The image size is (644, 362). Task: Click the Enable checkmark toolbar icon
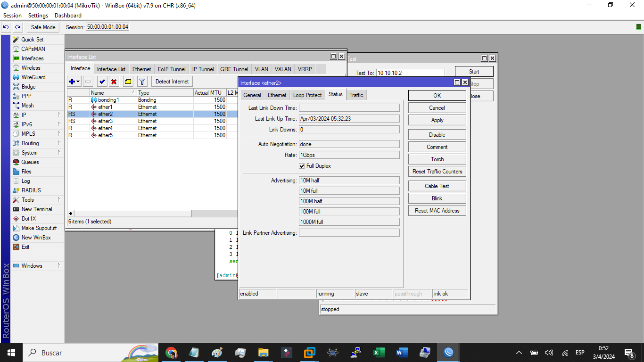point(102,82)
